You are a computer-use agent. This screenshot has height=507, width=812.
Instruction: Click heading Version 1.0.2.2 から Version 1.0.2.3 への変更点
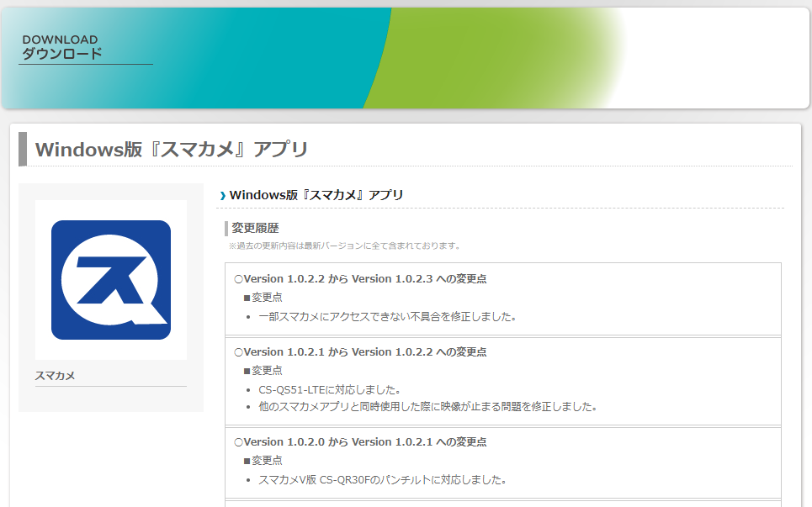coord(360,279)
